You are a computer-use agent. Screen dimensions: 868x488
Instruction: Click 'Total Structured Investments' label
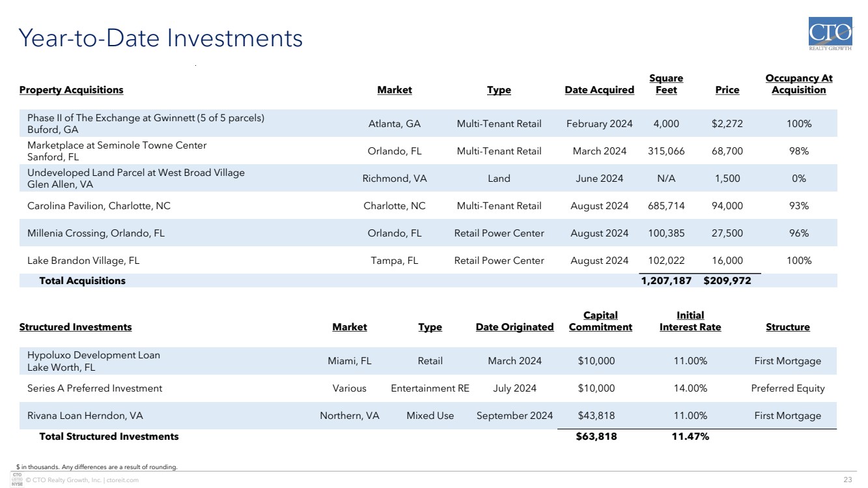[x=109, y=437]
